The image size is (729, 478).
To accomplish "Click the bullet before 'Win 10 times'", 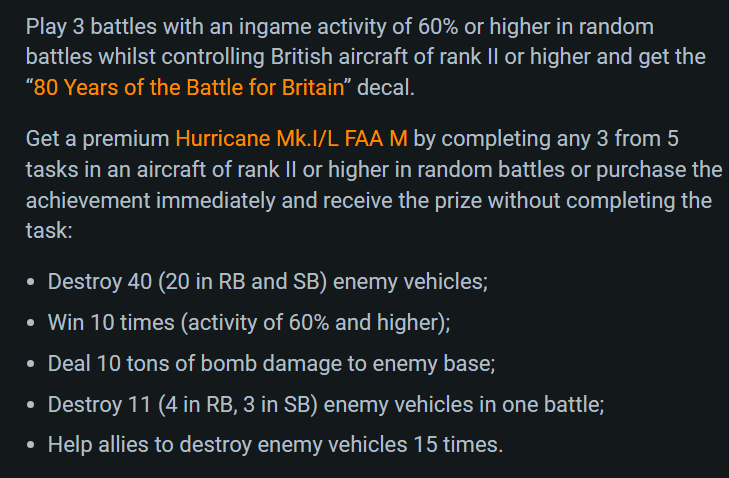I will click(31, 323).
